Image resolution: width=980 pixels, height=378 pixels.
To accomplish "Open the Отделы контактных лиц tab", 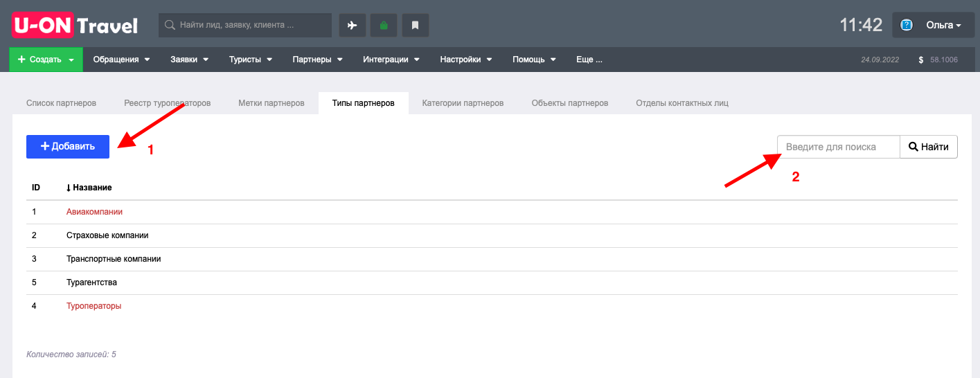I will (682, 103).
